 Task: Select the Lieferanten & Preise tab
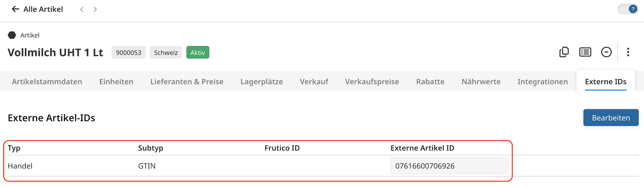(187, 81)
